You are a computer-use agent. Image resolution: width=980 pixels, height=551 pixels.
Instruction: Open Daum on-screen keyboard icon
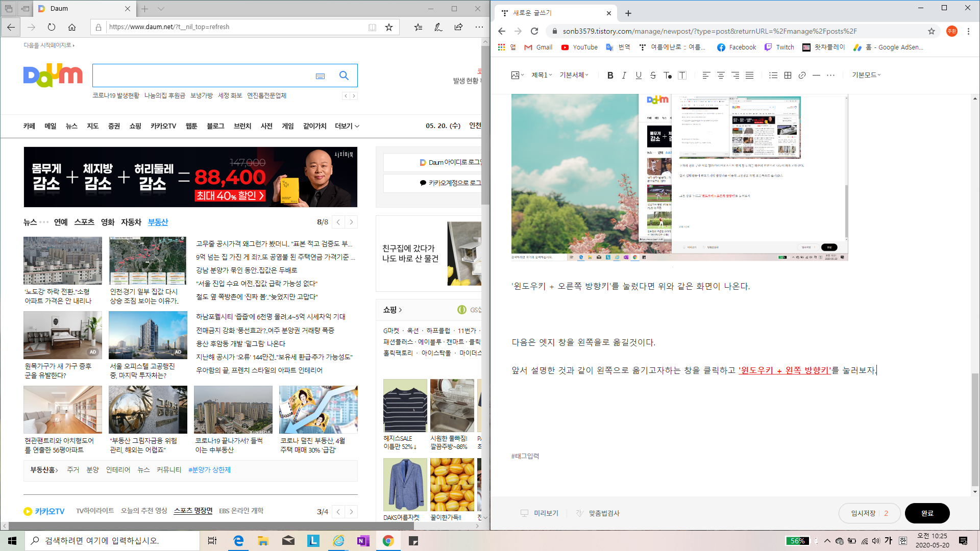pyautogui.click(x=320, y=76)
